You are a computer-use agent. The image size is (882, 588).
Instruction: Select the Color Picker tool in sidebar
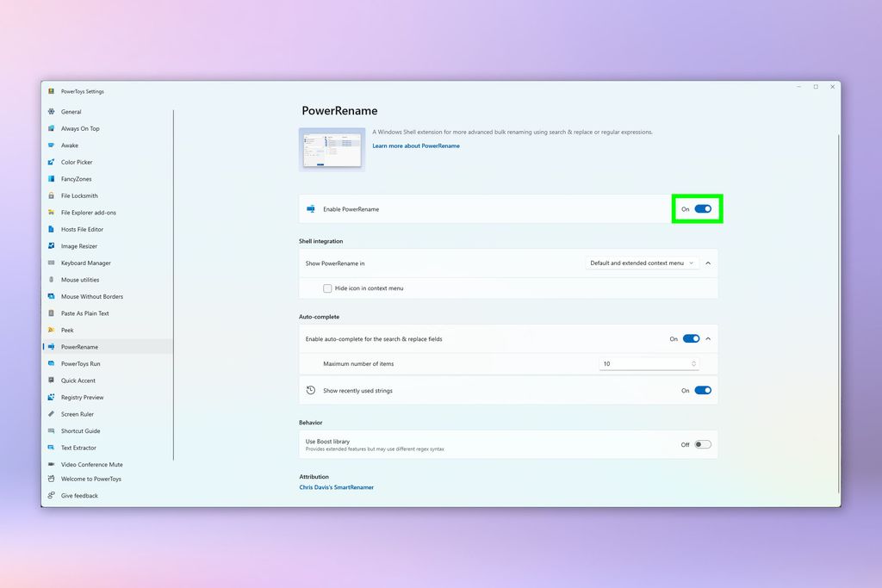point(75,162)
